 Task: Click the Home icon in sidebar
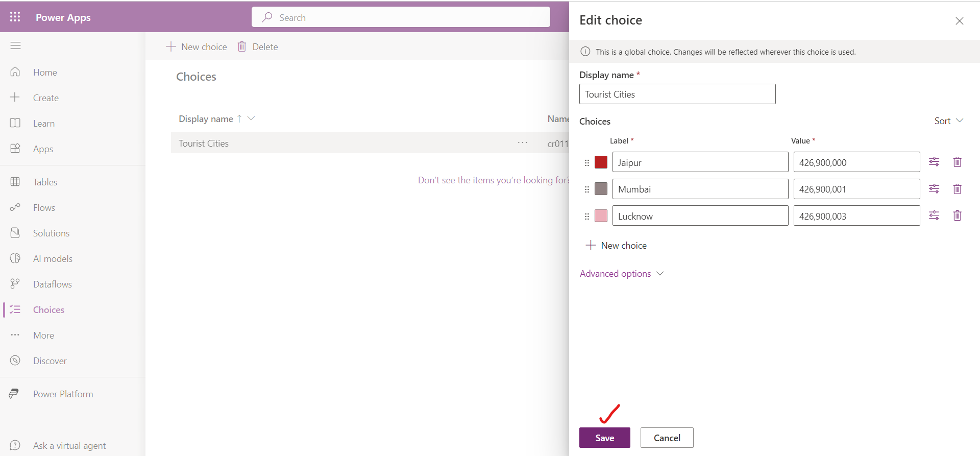click(x=15, y=71)
